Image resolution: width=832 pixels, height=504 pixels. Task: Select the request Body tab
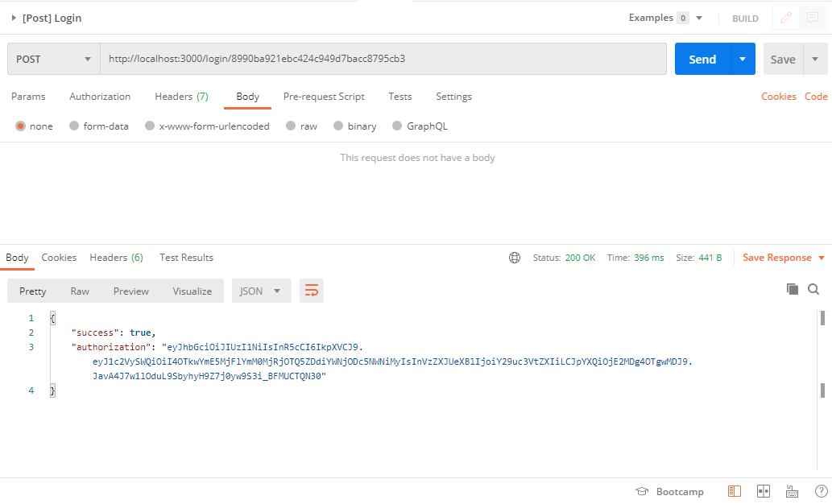pyautogui.click(x=248, y=97)
